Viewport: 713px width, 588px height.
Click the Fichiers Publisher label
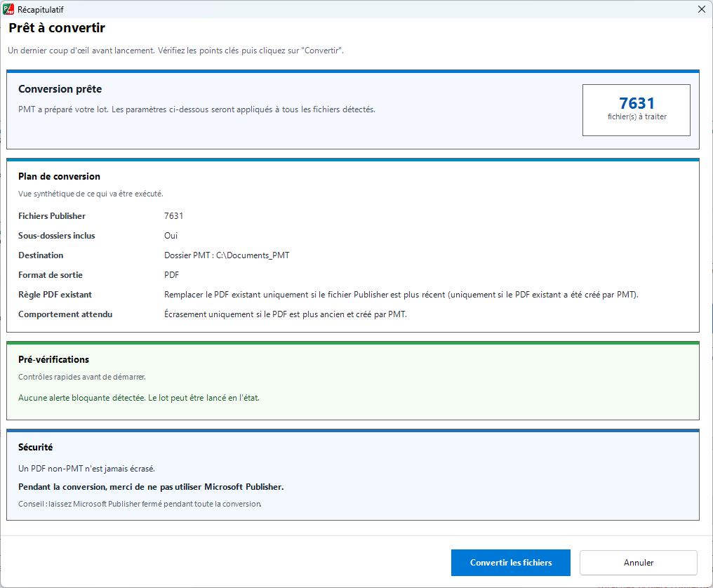coord(52,216)
